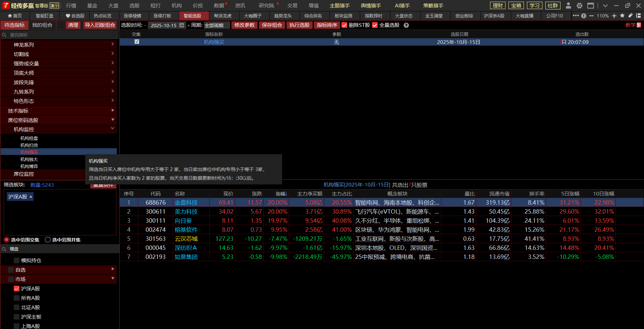The height and width of the screenshot is (329, 644).
Task: Click the 执行选股 button
Action: coord(299,25)
